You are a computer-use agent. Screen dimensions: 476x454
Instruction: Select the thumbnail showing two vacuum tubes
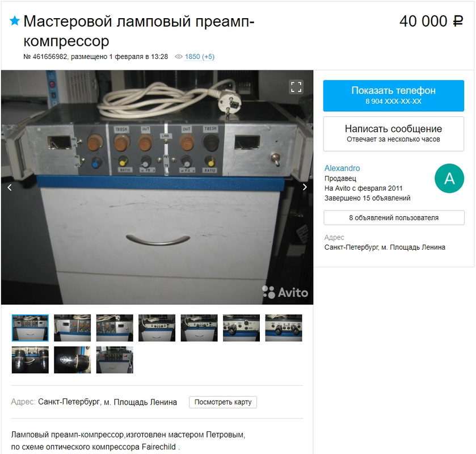pyautogui.click(x=30, y=360)
